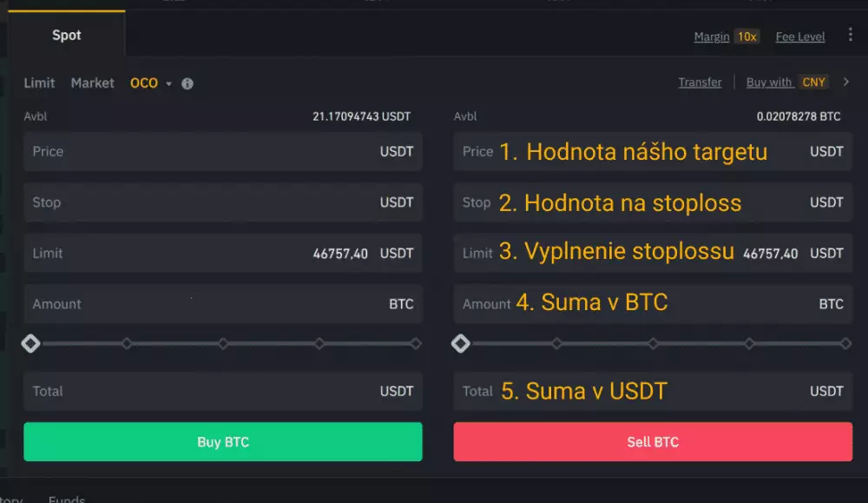Check your Fee Level
The image size is (868, 503).
(x=799, y=36)
